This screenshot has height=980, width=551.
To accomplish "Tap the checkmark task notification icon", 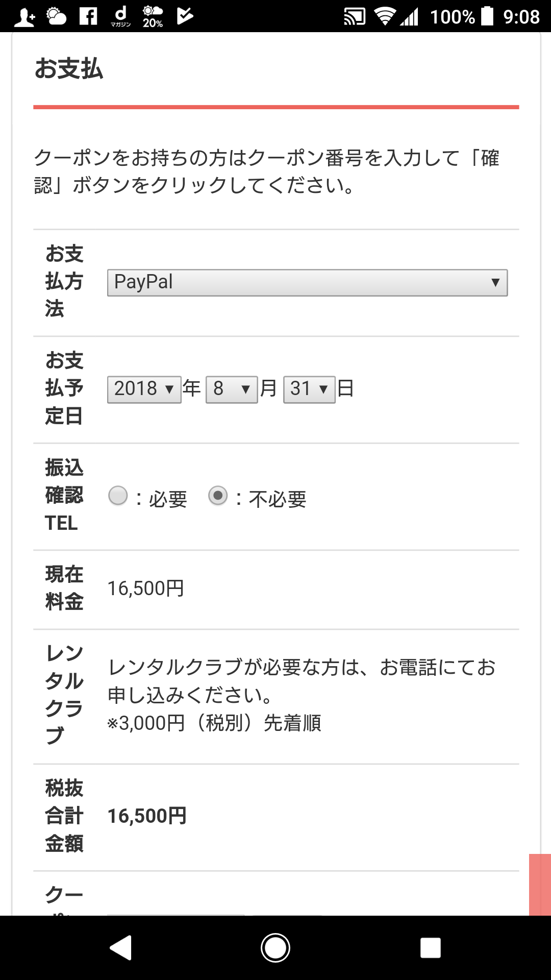I will click(x=185, y=16).
